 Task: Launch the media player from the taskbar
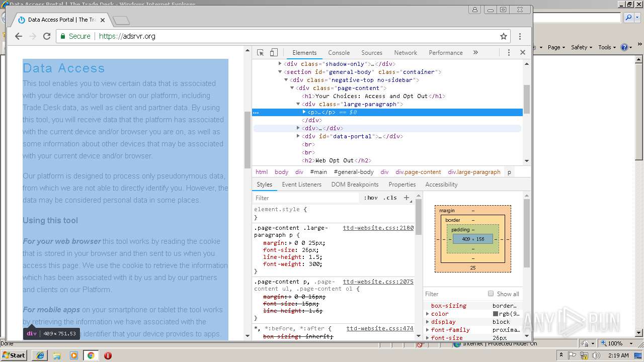coord(74,355)
